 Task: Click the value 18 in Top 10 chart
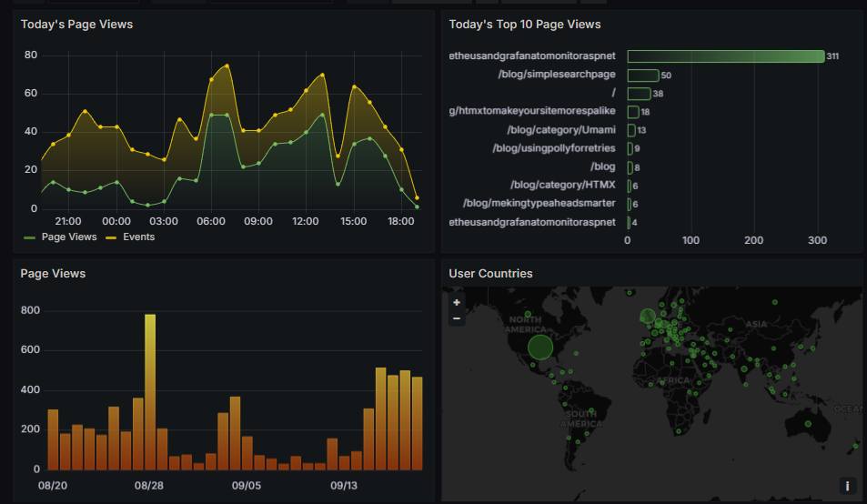[x=645, y=112]
